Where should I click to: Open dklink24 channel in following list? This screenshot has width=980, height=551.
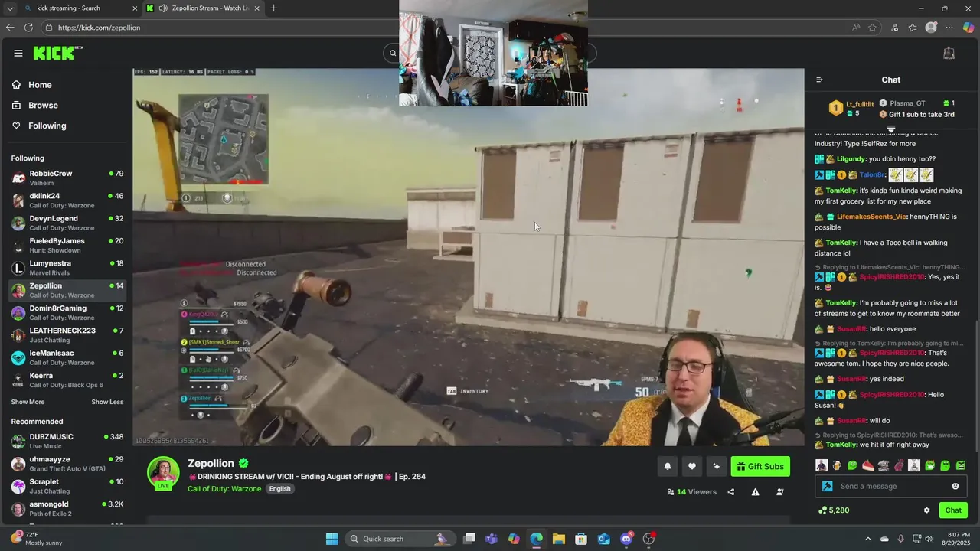(67, 201)
